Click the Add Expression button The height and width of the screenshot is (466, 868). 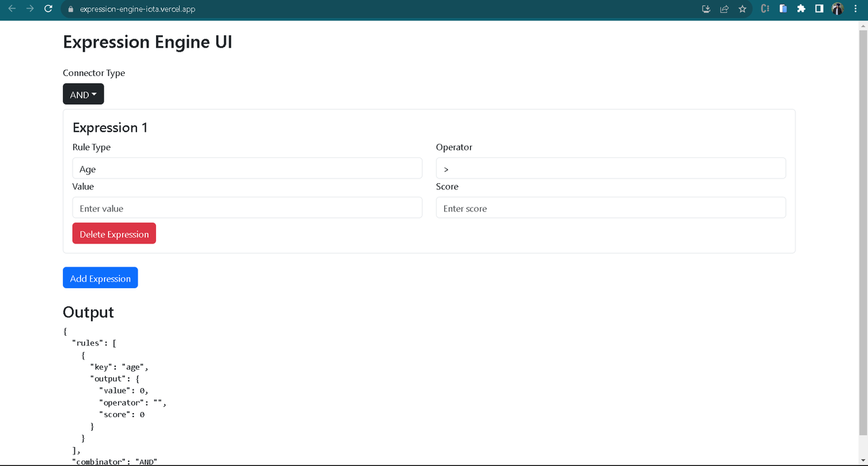[x=100, y=277]
